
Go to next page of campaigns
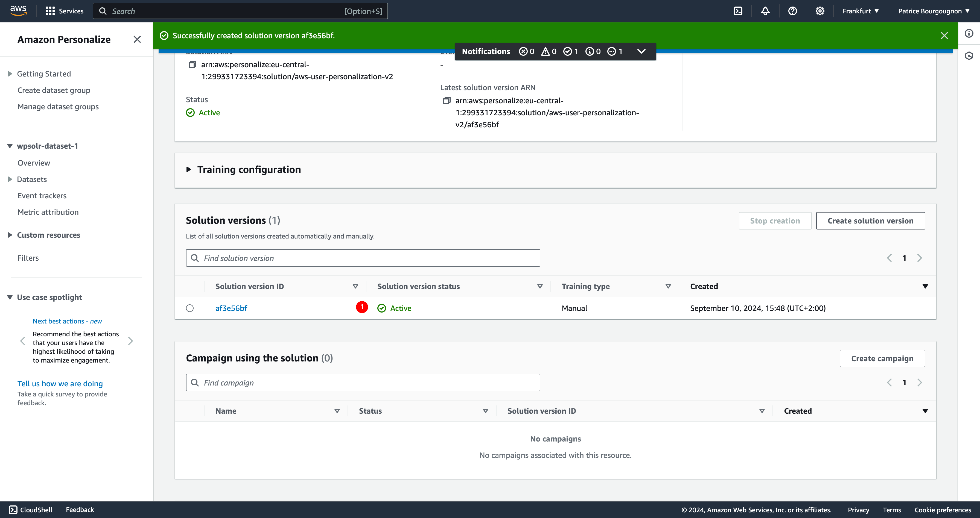click(920, 383)
